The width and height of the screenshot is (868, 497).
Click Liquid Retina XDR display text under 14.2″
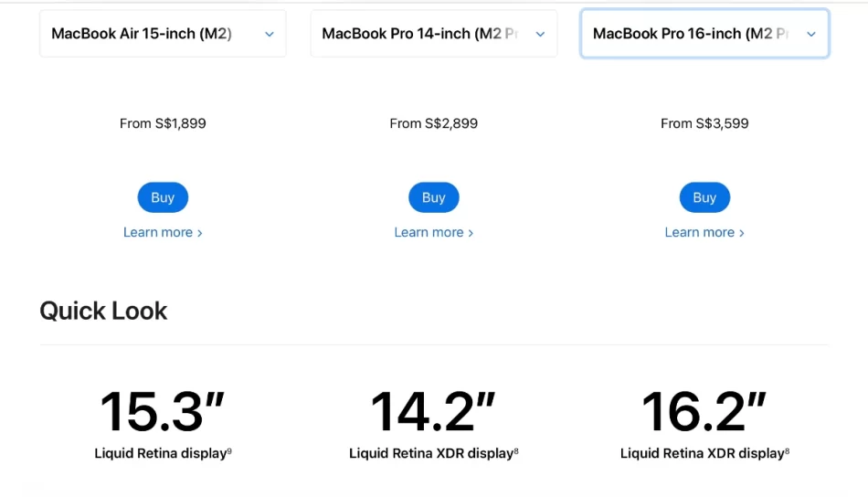[430, 453]
